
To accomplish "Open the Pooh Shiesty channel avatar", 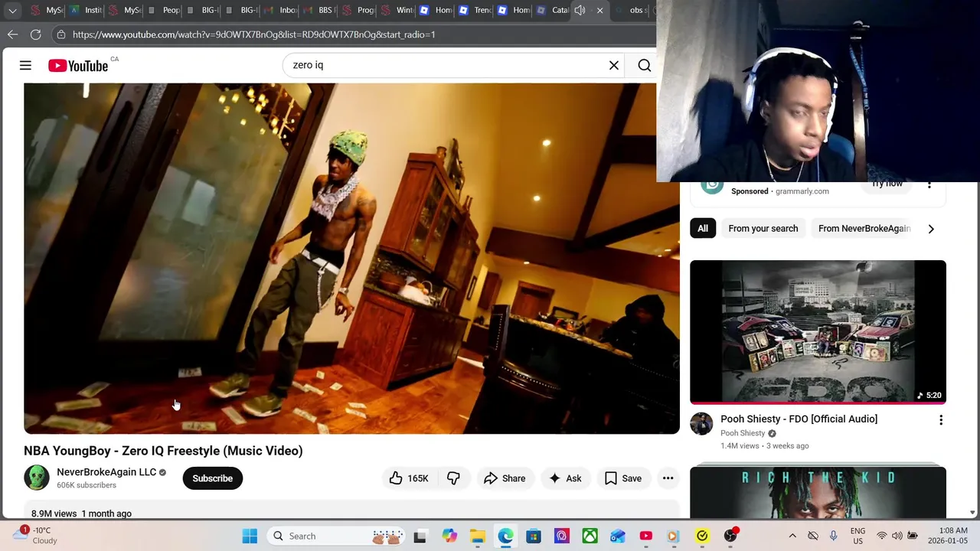I will [701, 424].
